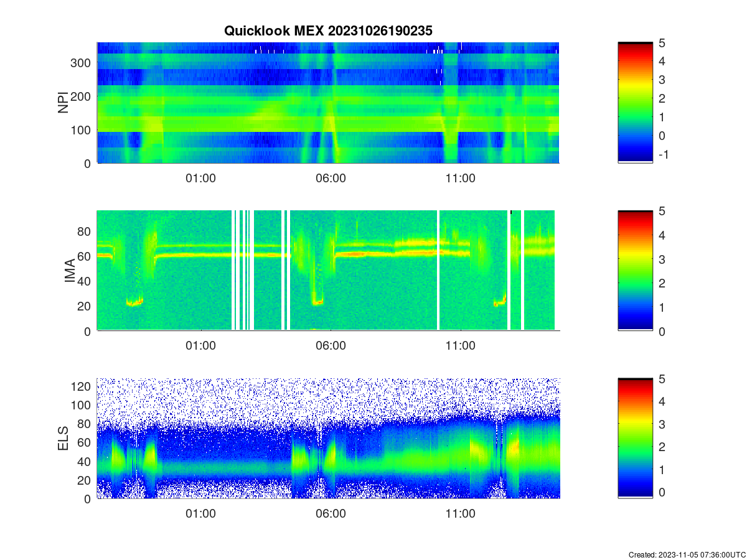Click the 100 tick on the ELS y-axis
747x560 pixels.
[82, 405]
